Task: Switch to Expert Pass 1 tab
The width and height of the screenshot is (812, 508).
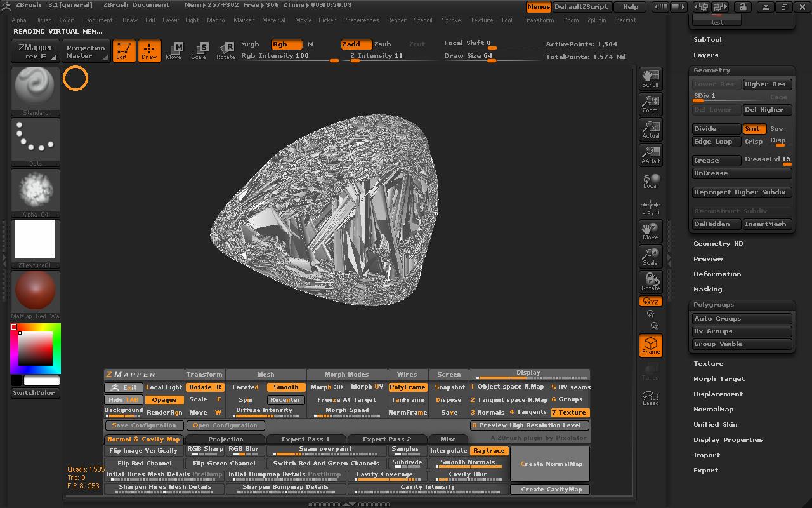Action: (306, 439)
